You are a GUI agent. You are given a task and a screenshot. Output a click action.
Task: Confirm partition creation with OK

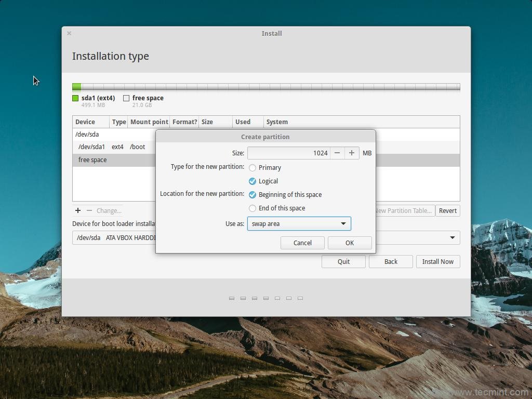click(350, 243)
